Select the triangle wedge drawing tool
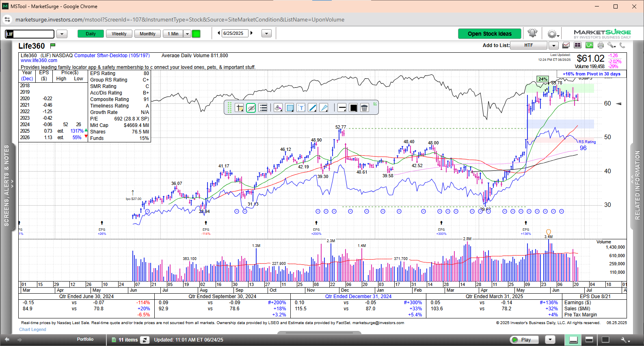This screenshot has height=346, width=644. tap(324, 108)
